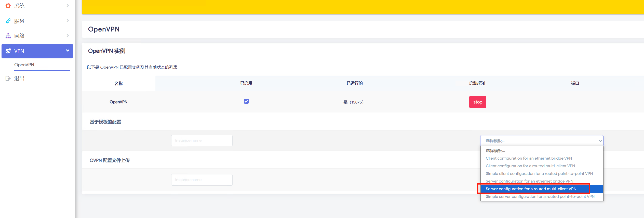Open the template selection dropdown

(x=542, y=141)
